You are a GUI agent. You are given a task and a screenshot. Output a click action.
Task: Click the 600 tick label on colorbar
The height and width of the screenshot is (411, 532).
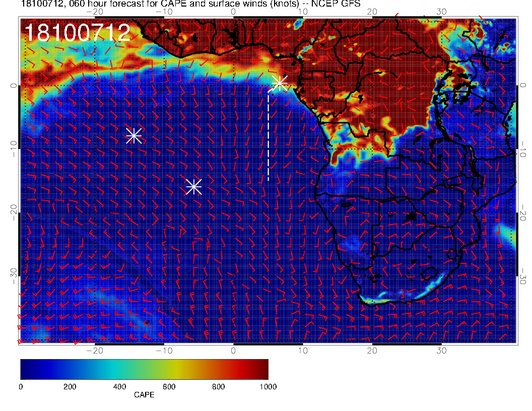pyautogui.click(x=169, y=386)
